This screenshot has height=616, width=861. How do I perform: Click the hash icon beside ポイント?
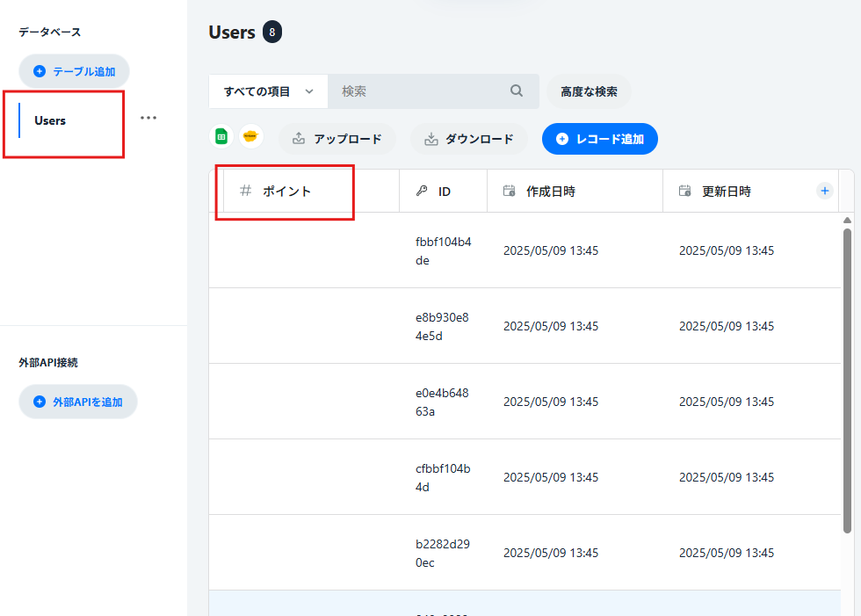coord(245,191)
